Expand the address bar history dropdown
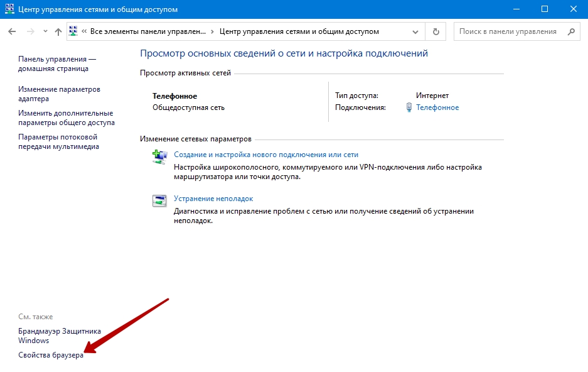 pos(415,31)
